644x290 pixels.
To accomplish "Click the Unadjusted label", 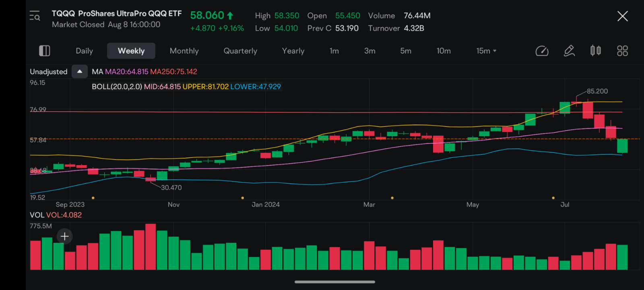I will point(49,72).
